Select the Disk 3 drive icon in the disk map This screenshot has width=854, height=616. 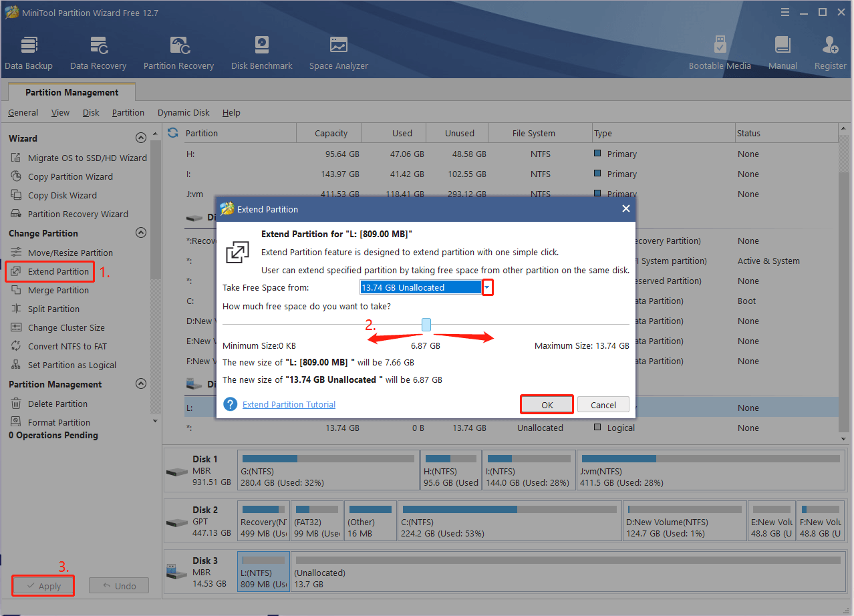click(177, 573)
